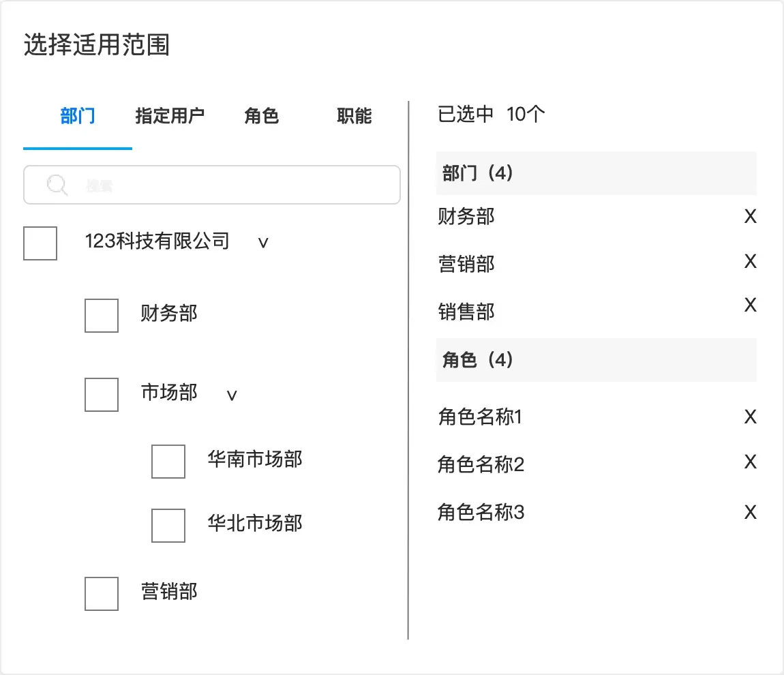Toggle the 市场部 checkbox

pos(102,395)
